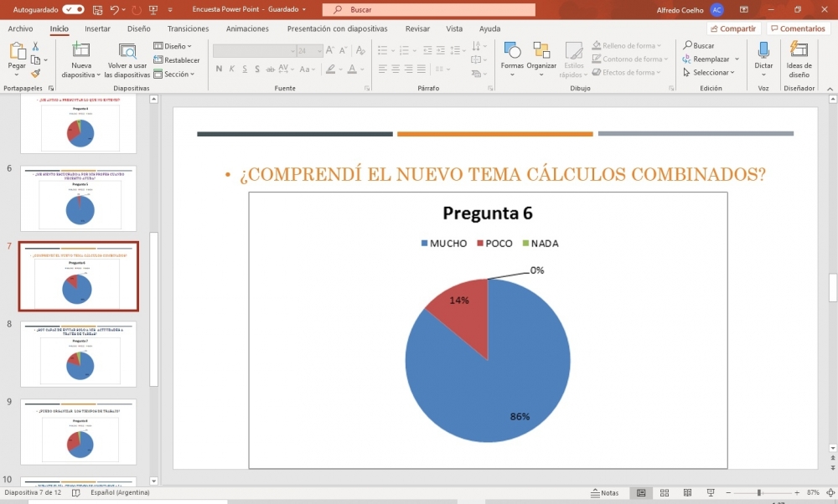838x504 pixels.
Task: Click the Compartir button
Action: tap(733, 28)
